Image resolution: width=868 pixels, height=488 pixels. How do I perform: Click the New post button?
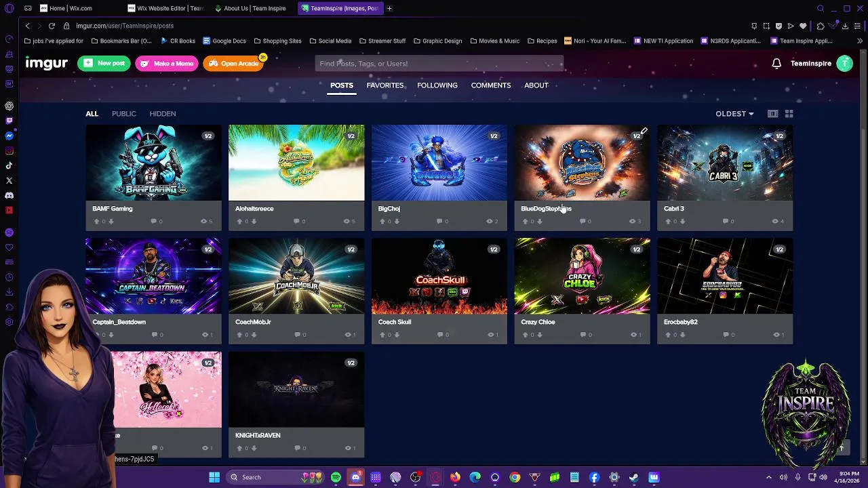[x=104, y=63]
